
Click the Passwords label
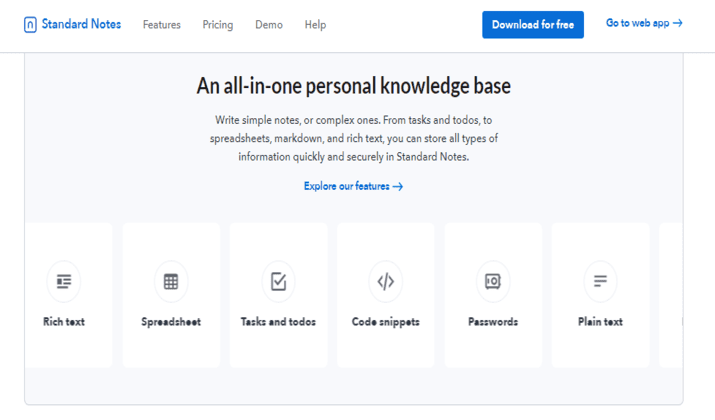(493, 321)
